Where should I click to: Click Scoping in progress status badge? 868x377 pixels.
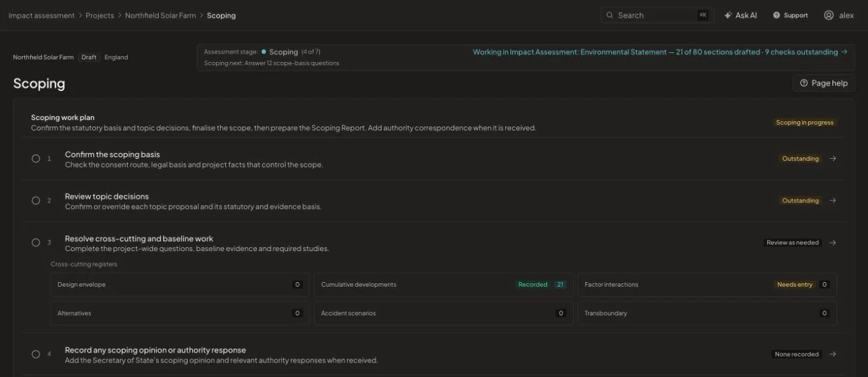pos(805,123)
